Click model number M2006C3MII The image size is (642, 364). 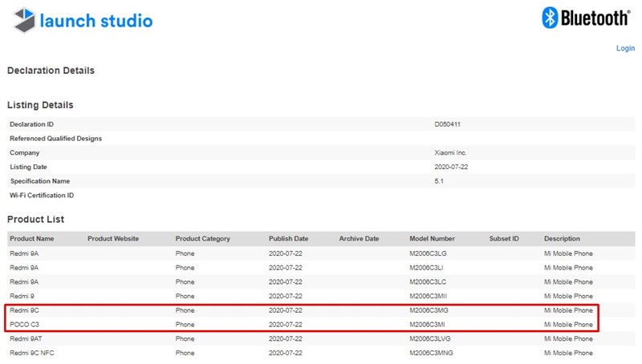pyautogui.click(x=429, y=296)
